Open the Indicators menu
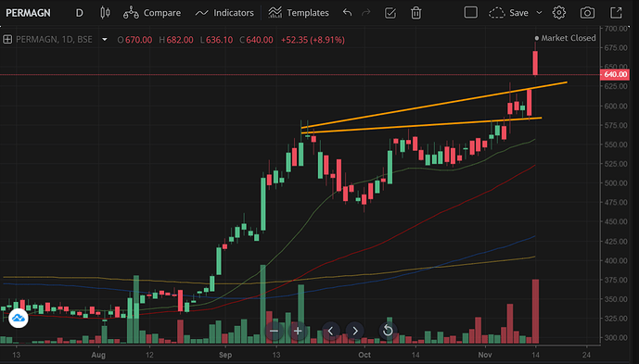Image resolution: width=639 pixels, height=364 pixels. [224, 13]
